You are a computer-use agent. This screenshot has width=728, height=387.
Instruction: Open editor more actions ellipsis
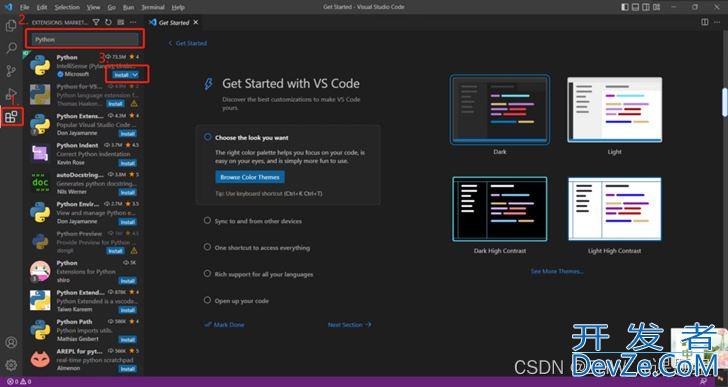coord(717,22)
